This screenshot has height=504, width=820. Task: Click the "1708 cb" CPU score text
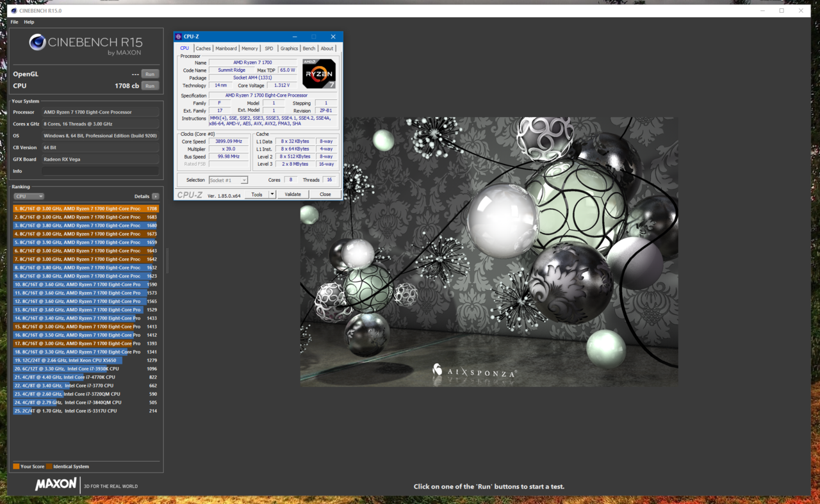coord(127,86)
